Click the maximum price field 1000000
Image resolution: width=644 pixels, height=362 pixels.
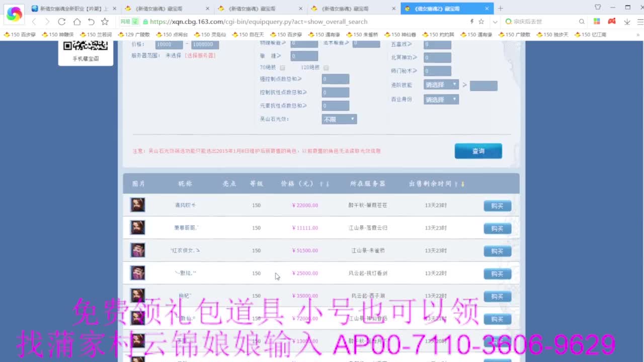click(x=205, y=44)
